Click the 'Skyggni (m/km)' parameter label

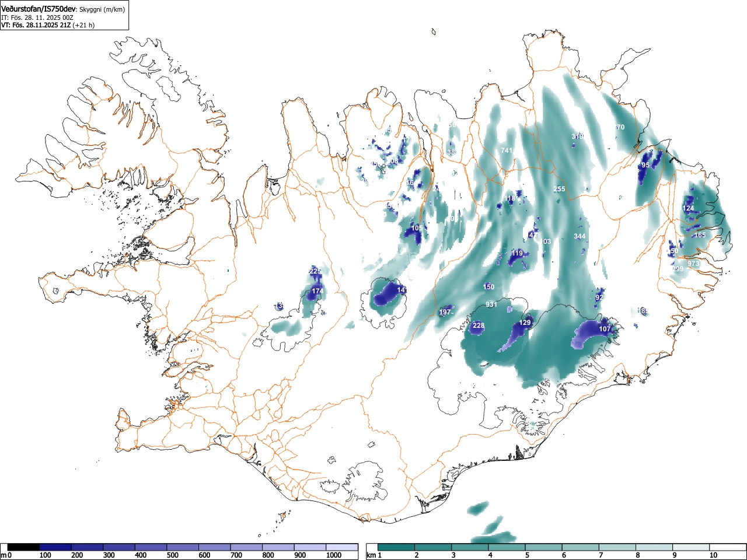point(101,9)
